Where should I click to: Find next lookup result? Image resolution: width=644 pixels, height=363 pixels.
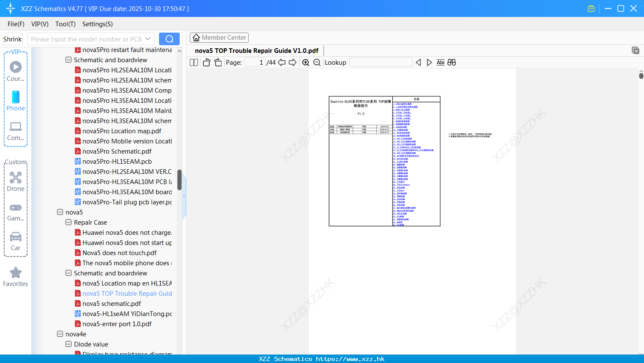tap(429, 62)
